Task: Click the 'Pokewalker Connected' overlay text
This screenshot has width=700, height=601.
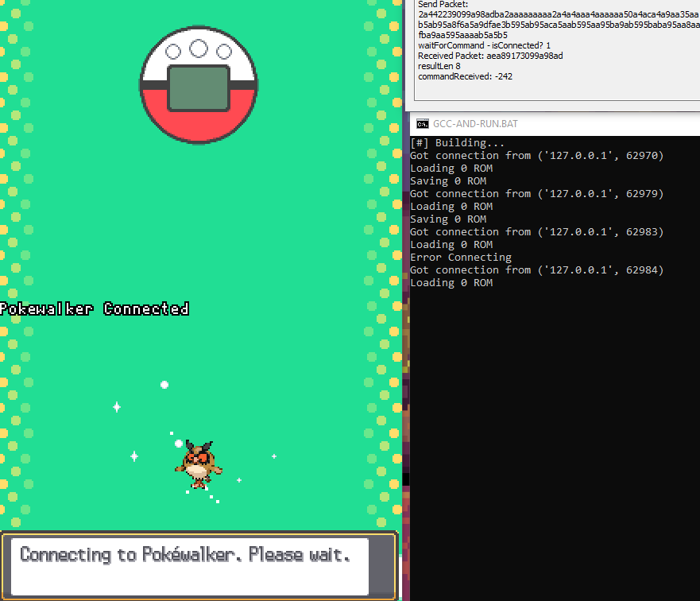Action: (95, 309)
